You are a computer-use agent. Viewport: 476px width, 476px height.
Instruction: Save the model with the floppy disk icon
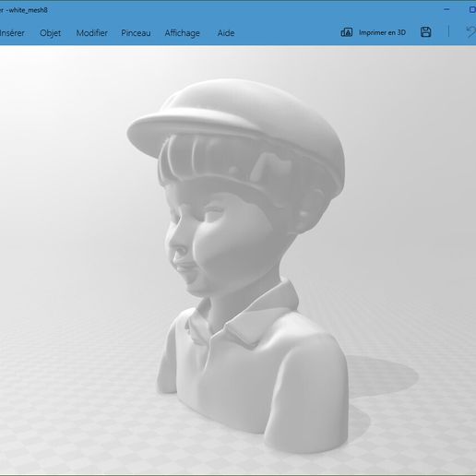point(425,32)
